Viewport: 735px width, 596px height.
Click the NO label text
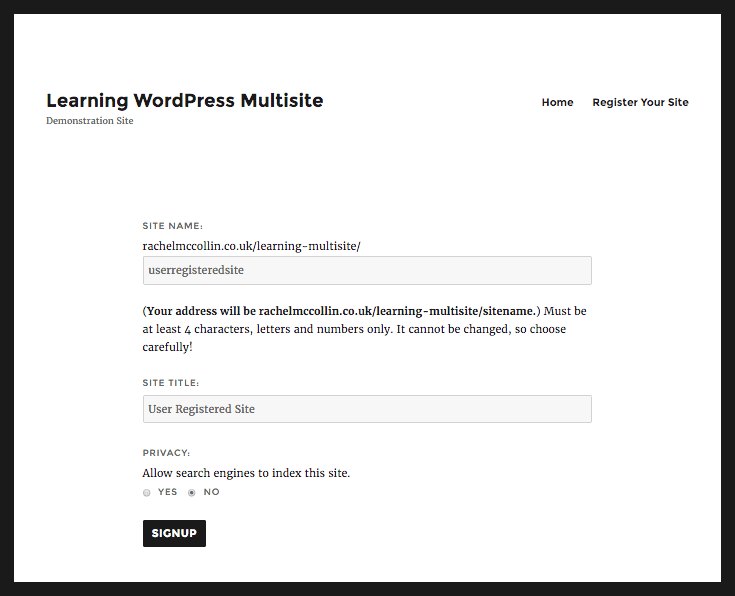[x=211, y=492]
